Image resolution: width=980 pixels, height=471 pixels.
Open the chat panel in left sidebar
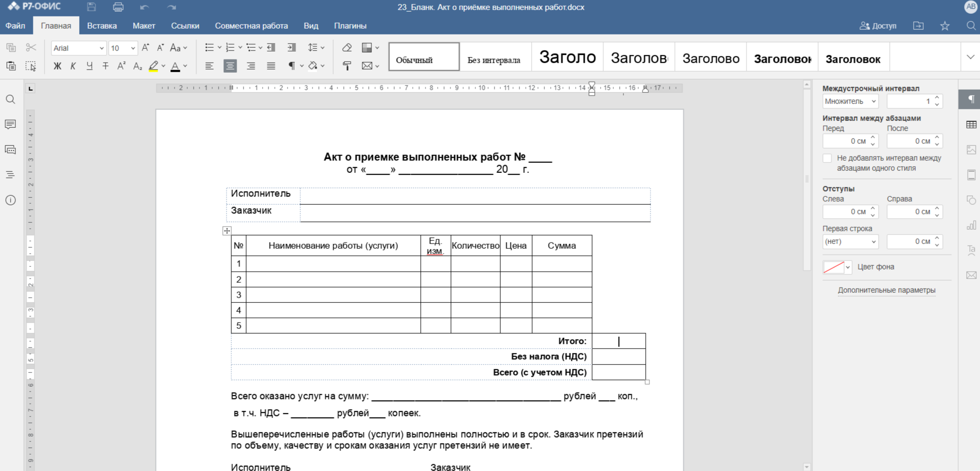tap(10, 150)
